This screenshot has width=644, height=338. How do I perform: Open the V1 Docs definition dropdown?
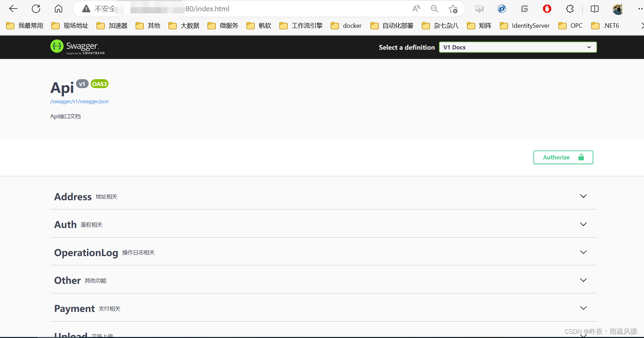tap(518, 47)
